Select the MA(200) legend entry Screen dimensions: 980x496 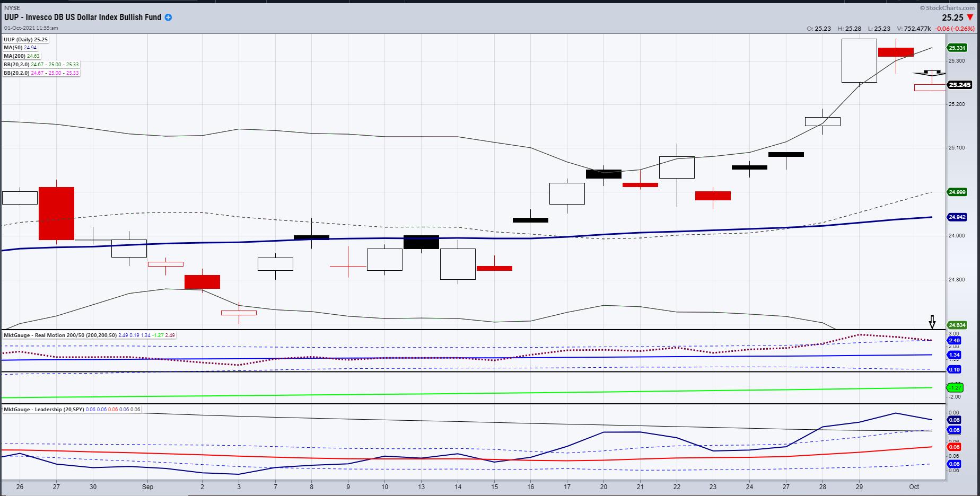click(x=22, y=56)
